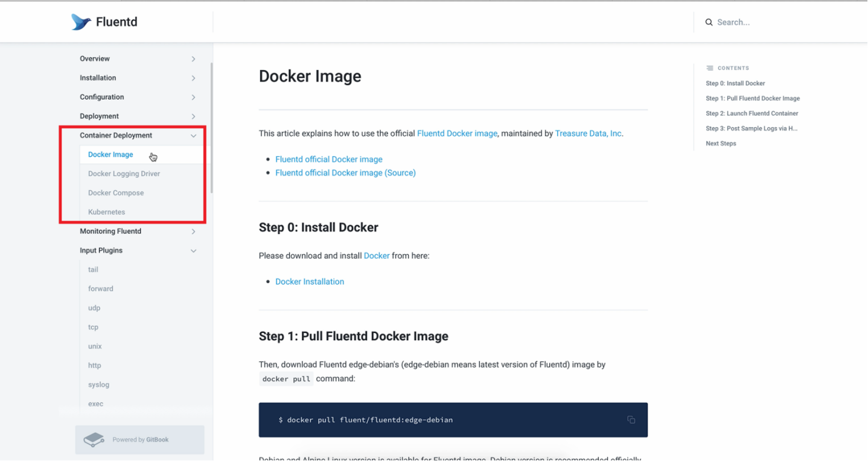
Task: Open the Treasure Data, Inc link
Action: tap(588, 133)
